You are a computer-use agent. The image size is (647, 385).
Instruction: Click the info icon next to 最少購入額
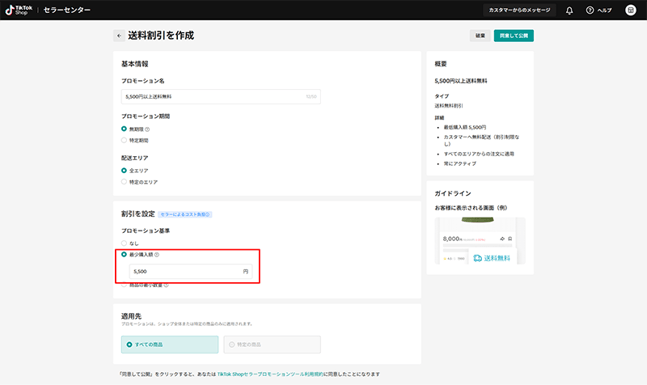[x=157, y=255]
